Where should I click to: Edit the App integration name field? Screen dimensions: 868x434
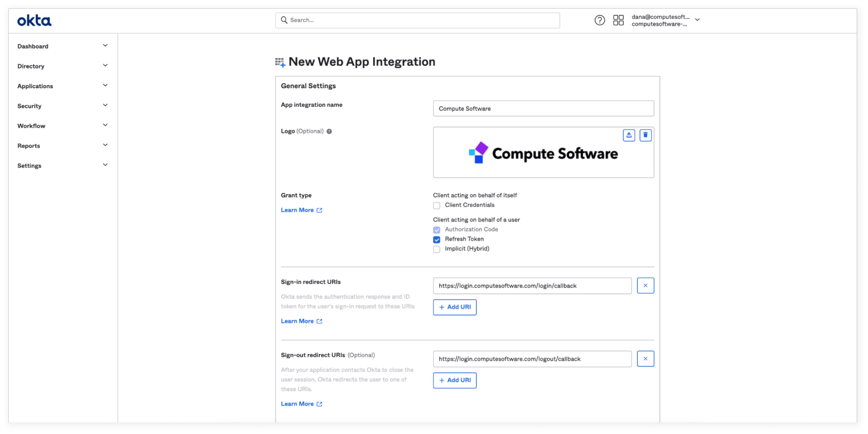click(x=543, y=109)
